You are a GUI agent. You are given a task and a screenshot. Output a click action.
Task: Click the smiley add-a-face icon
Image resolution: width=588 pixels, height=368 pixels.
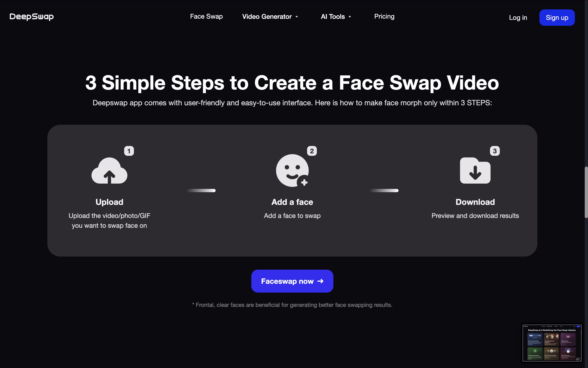pyautogui.click(x=292, y=170)
